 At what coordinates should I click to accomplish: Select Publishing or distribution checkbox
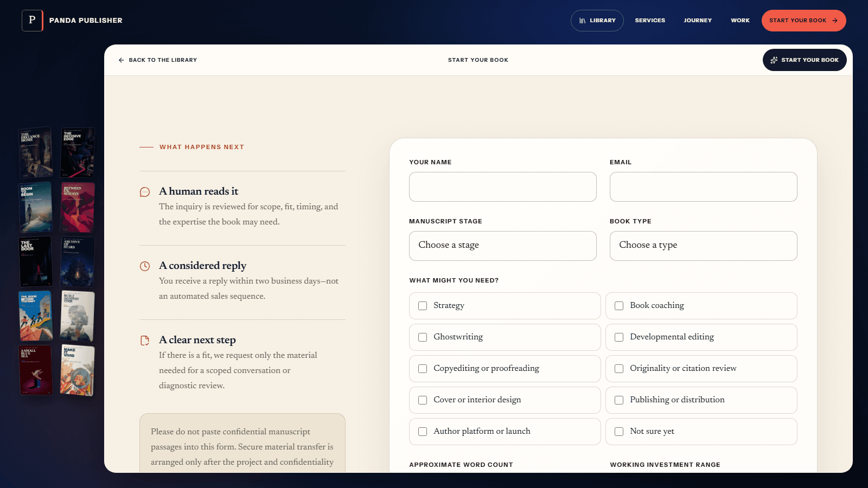coord(619,400)
